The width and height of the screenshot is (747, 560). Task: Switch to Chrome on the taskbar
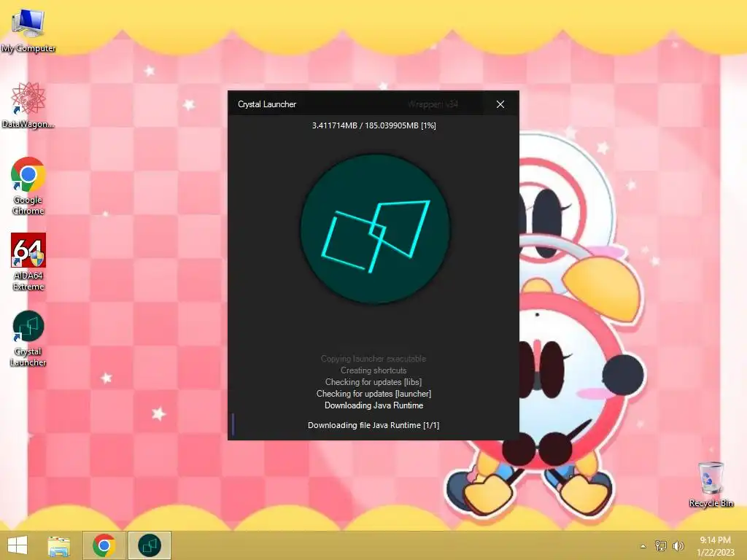pos(104,545)
